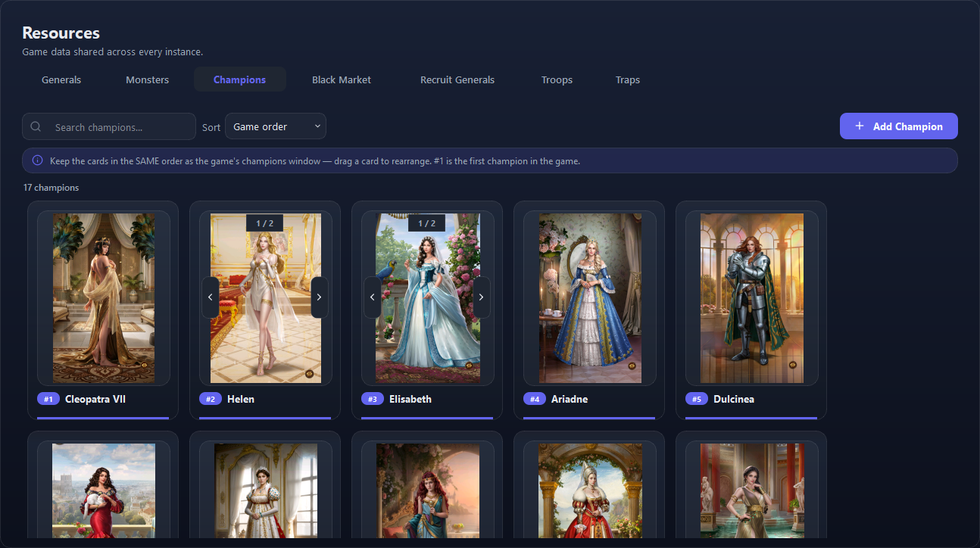Viewport: 980px width, 548px height.
Task: Click the info icon in the notice banner
Action: click(37, 160)
